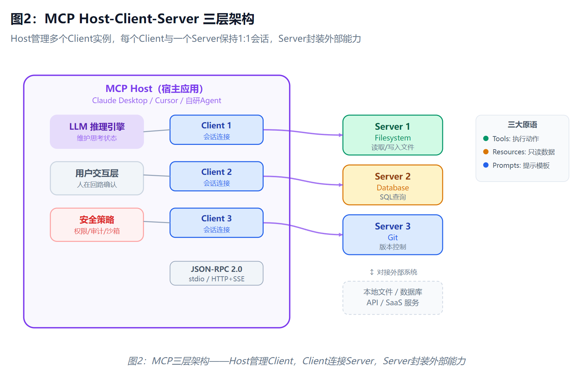
Task: Select the 用户交互层 box
Action: [x=97, y=178]
